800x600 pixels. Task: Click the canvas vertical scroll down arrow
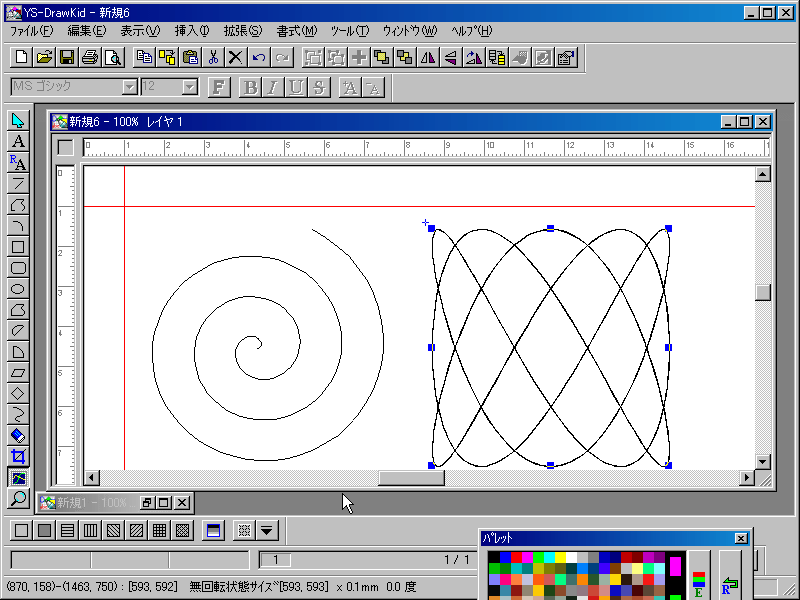click(x=762, y=462)
